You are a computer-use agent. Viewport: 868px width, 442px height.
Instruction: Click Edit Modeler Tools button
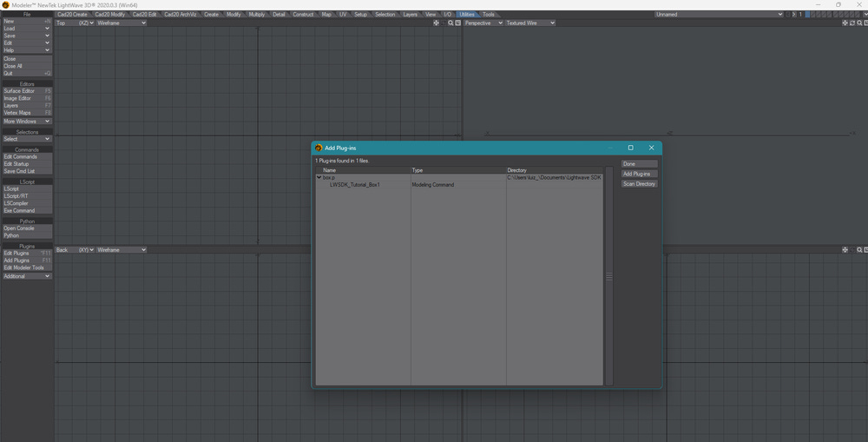tap(27, 267)
